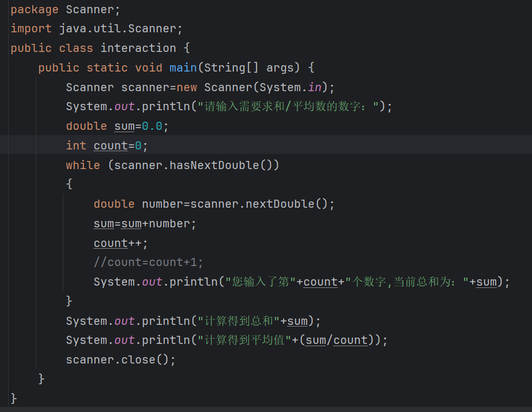The width and height of the screenshot is (532, 412).
Task: Click the line 'sum=sum+number;'
Action: click(145, 224)
